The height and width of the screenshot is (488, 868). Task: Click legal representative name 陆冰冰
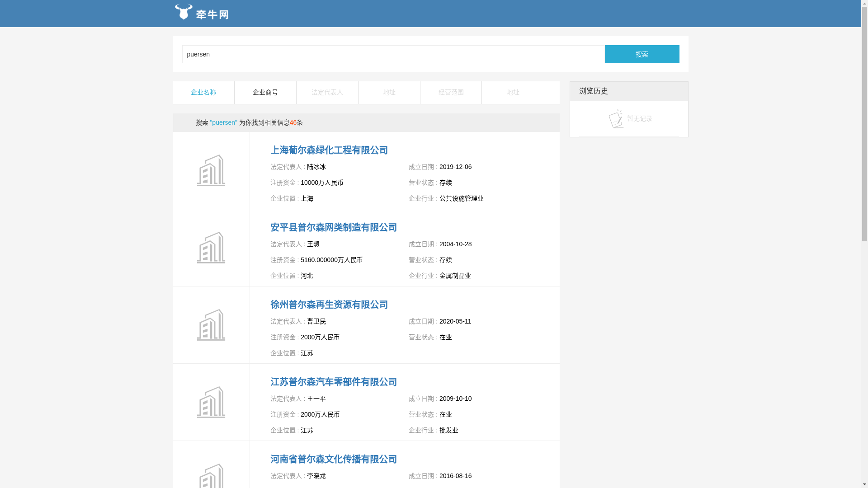(316, 167)
